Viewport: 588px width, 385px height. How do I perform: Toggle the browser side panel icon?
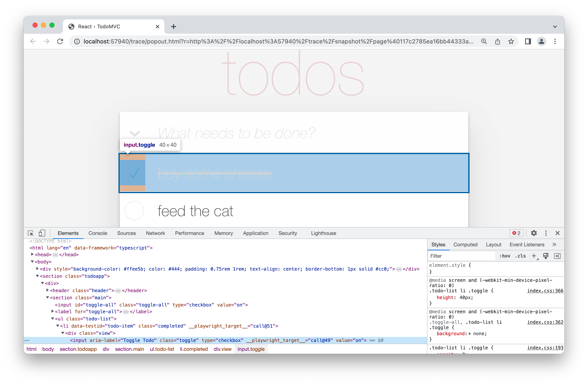528,42
